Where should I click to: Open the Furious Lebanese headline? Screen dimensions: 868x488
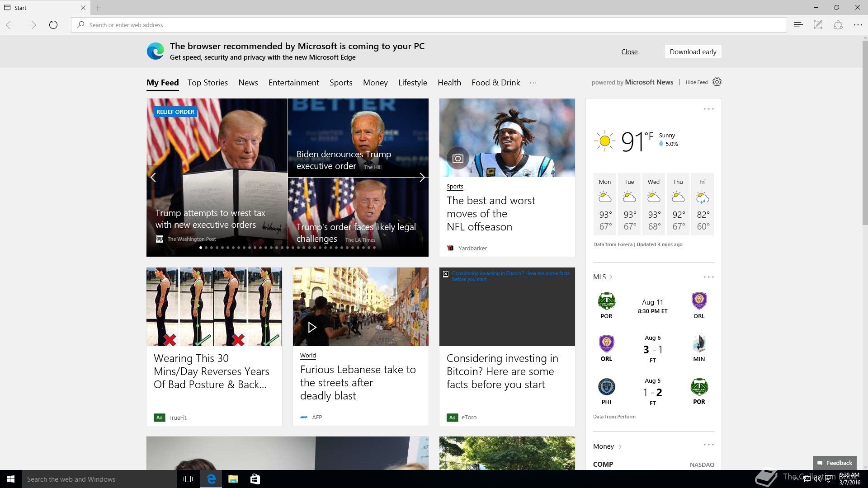(x=358, y=383)
